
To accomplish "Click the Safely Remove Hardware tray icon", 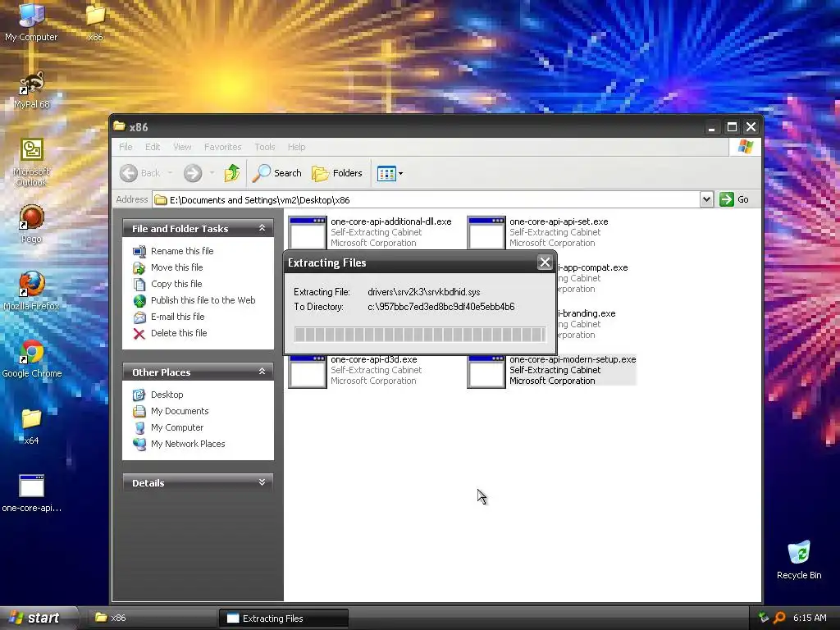I will (764, 618).
